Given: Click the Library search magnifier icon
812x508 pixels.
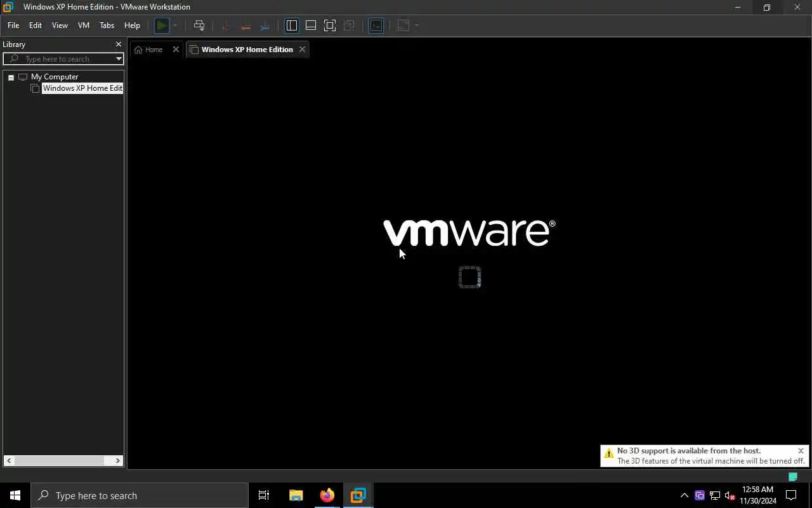Looking at the screenshot, I should click(14, 59).
